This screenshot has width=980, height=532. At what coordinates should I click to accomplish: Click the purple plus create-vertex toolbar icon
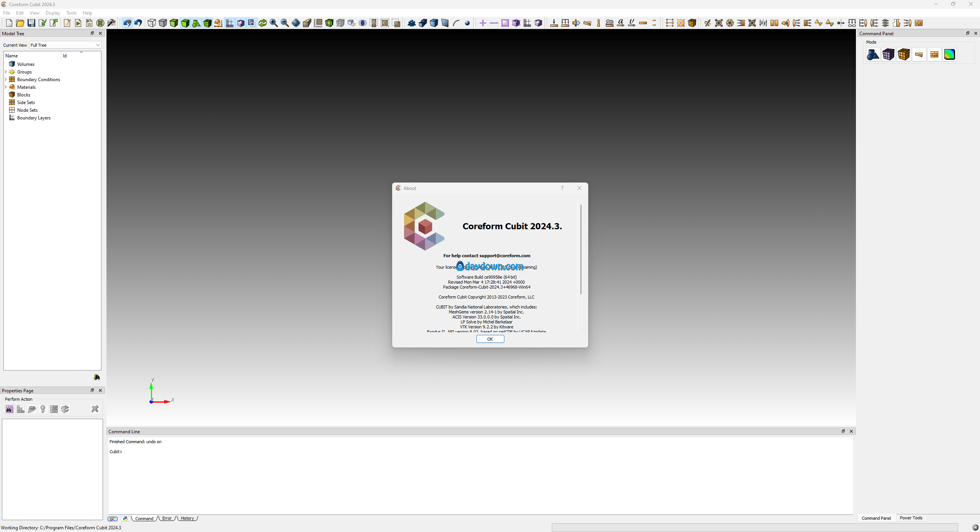point(483,23)
